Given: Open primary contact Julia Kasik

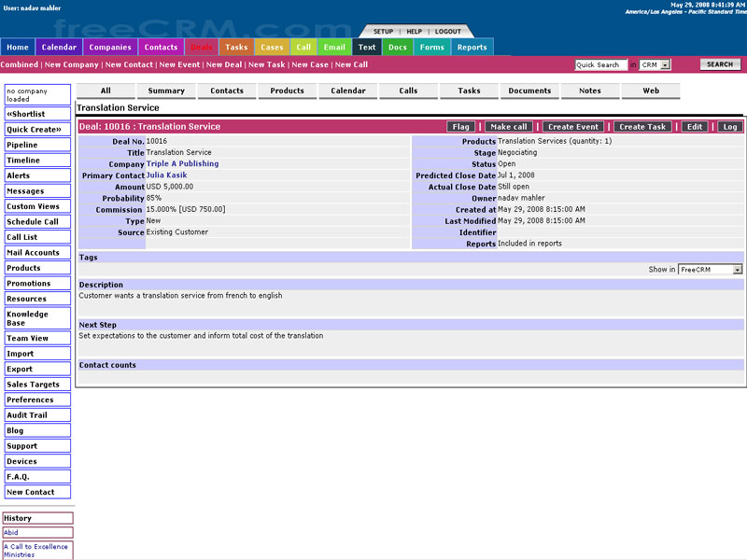Looking at the screenshot, I should pos(166,175).
